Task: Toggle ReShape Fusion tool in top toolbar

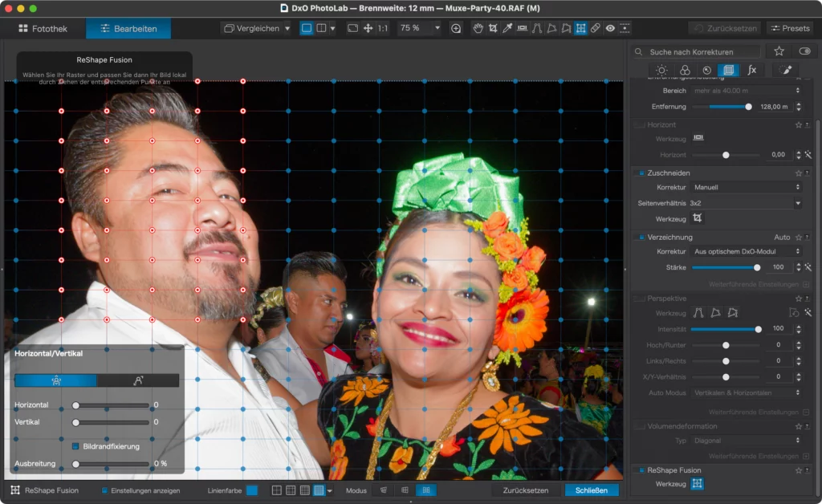Action: (x=580, y=28)
